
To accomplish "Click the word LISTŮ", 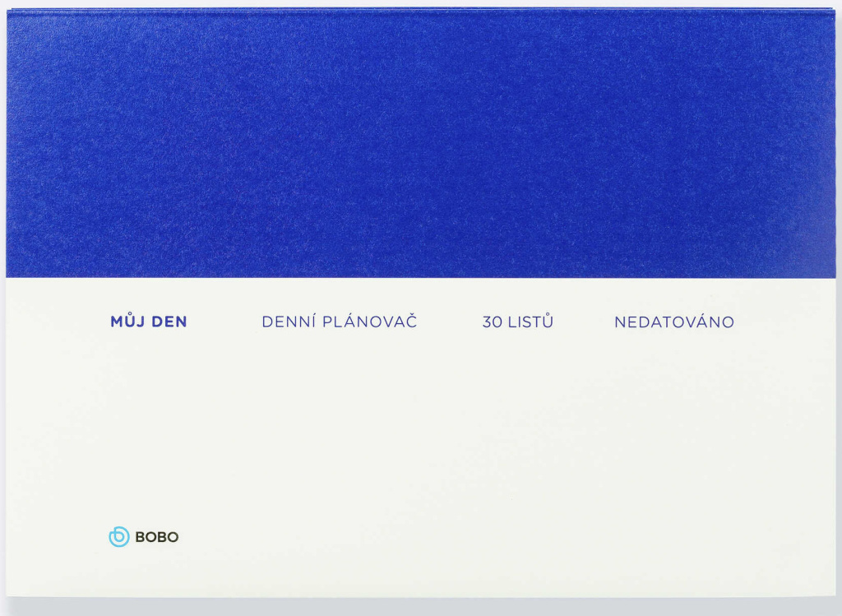I will click(530, 322).
